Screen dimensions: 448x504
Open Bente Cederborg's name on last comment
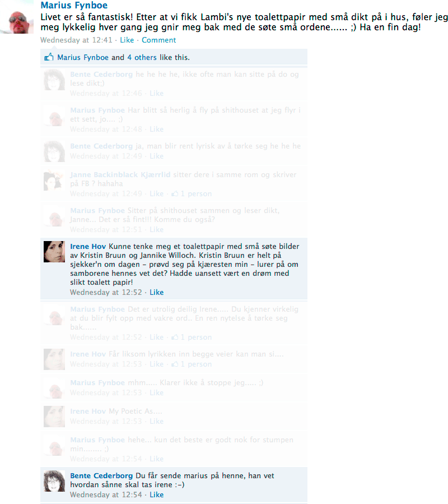(101, 476)
